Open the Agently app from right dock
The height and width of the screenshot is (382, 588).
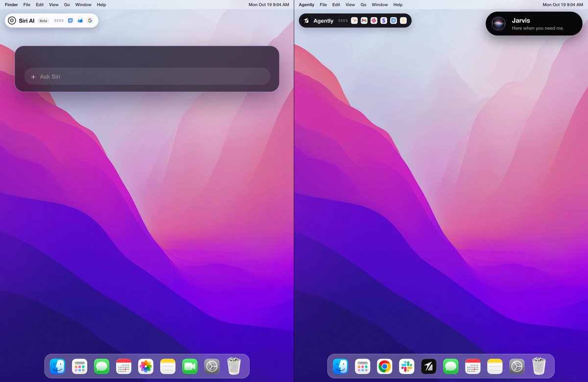click(428, 366)
